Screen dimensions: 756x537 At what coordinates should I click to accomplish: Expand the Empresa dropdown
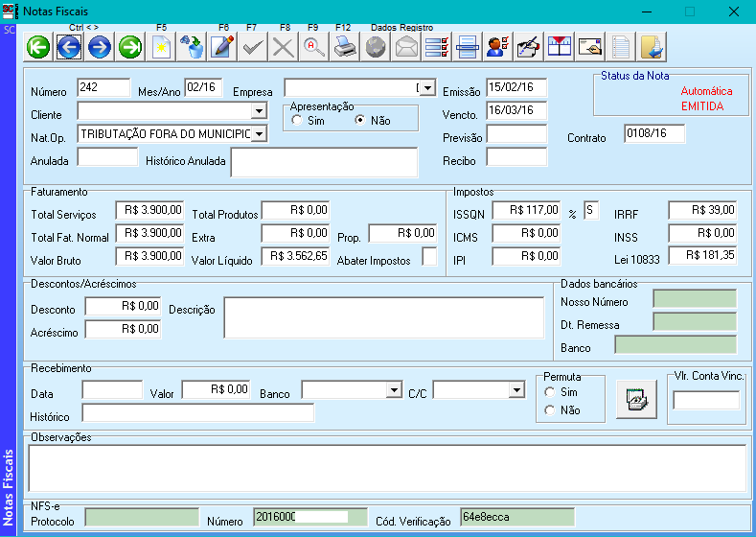(x=427, y=88)
